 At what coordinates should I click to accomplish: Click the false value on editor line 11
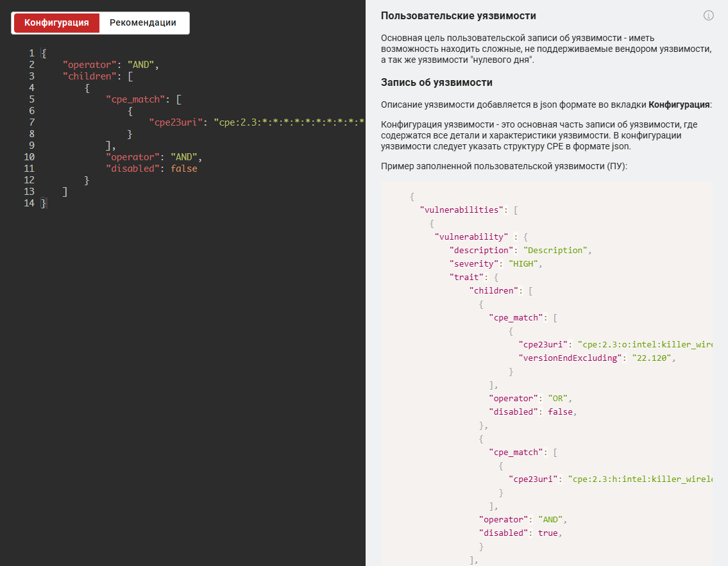[x=184, y=169]
